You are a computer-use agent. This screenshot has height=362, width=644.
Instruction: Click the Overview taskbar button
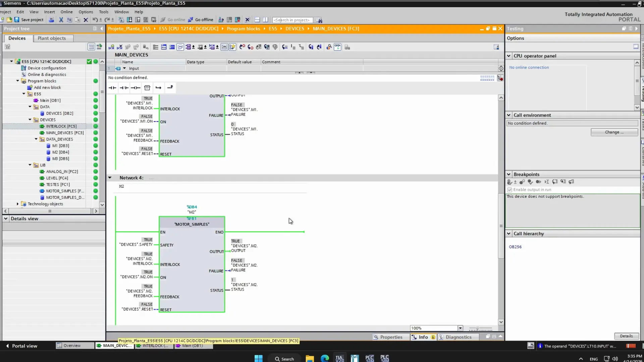75,346
